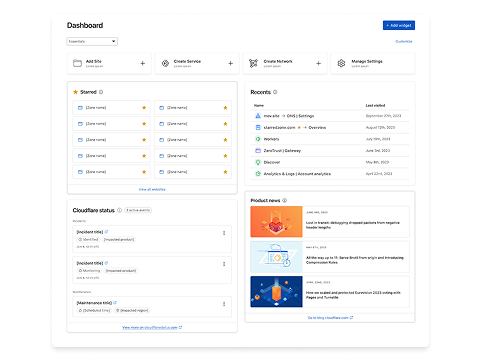
Task: Click the Create Service card title
Action: 187,61
